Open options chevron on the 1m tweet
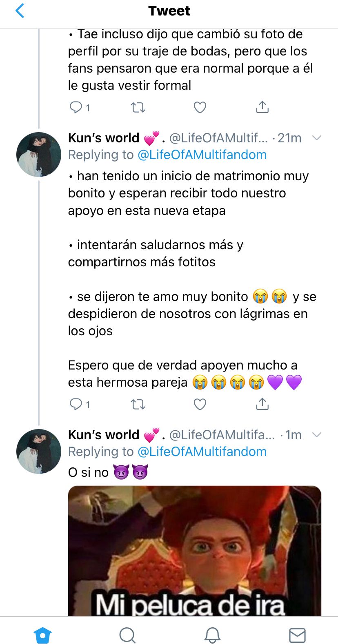The image size is (338, 644). click(316, 435)
